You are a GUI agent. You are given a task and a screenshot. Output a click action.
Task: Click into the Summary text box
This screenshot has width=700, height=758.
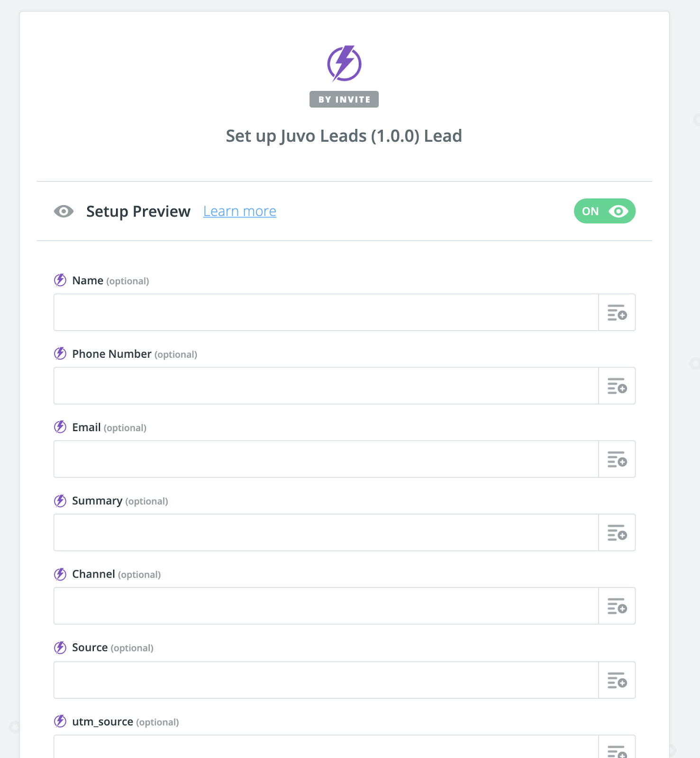click(x=326, y=533)
